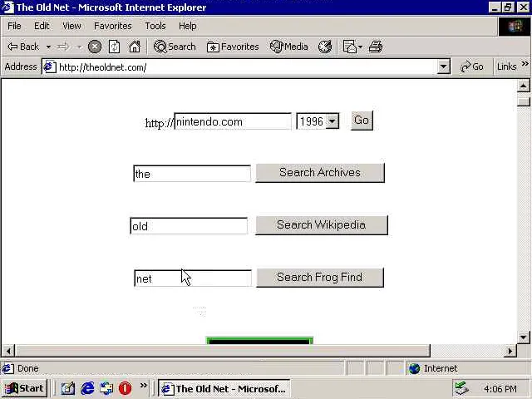
Task: Click the notepad icon in Quick Launch
Action: [68, 388]
